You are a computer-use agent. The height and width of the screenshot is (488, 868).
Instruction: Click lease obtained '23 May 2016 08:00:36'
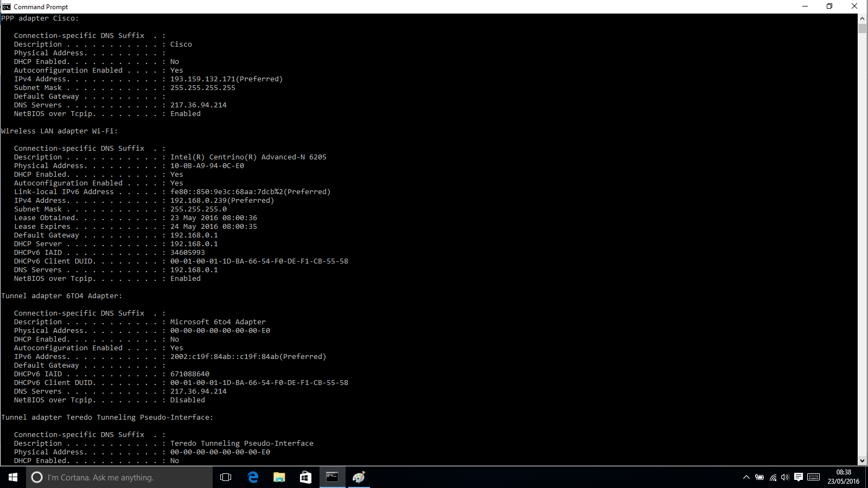[x=214, y=218]
